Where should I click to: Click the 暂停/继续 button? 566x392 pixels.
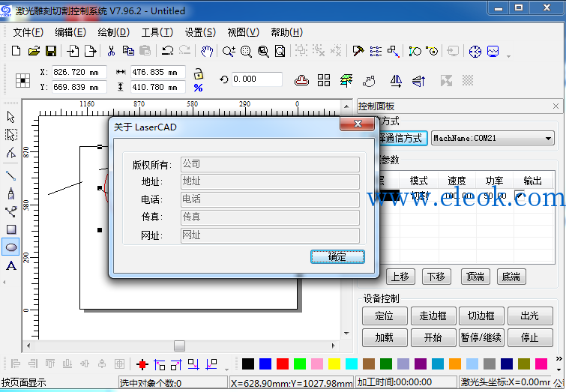pyautogui.click(x=481, y=337)
